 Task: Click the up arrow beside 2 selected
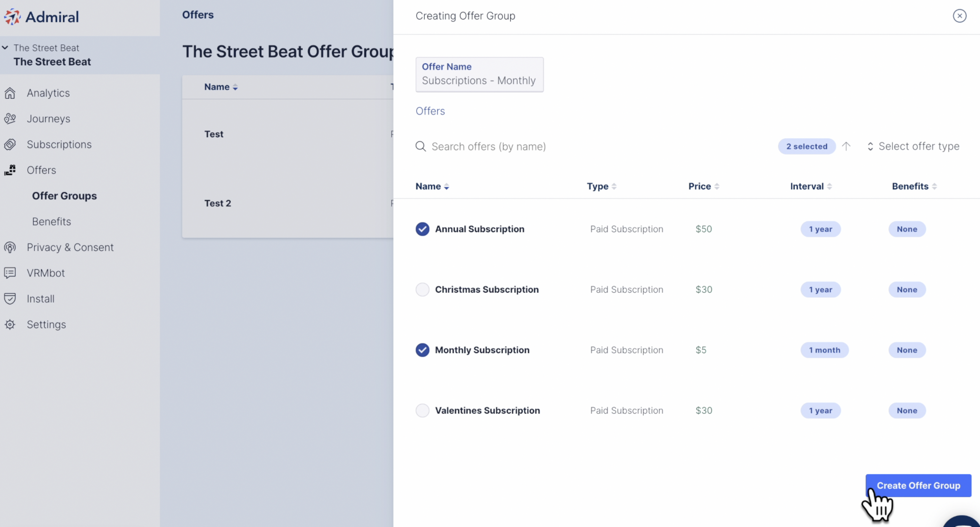[x=846, y=146]
